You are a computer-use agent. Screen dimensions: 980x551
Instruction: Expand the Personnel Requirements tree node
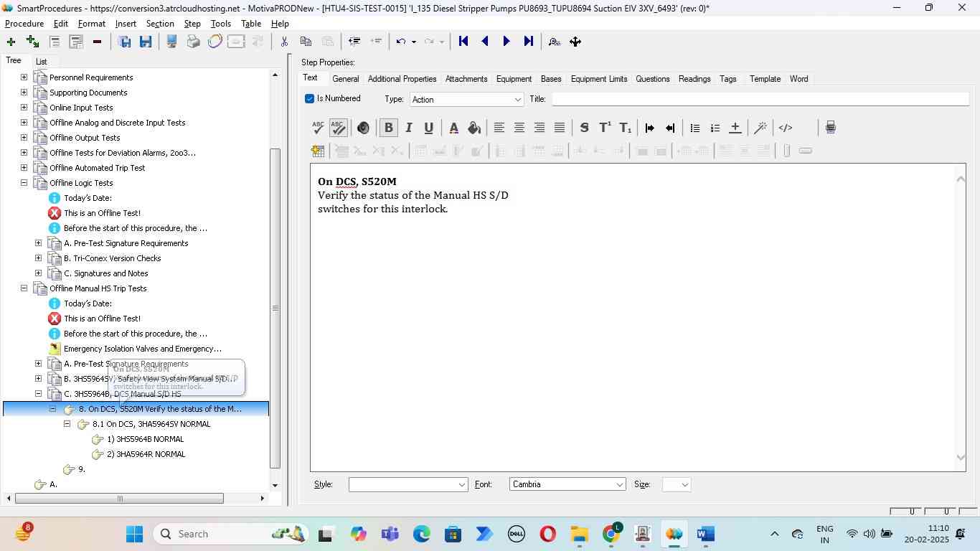[24, 77]
